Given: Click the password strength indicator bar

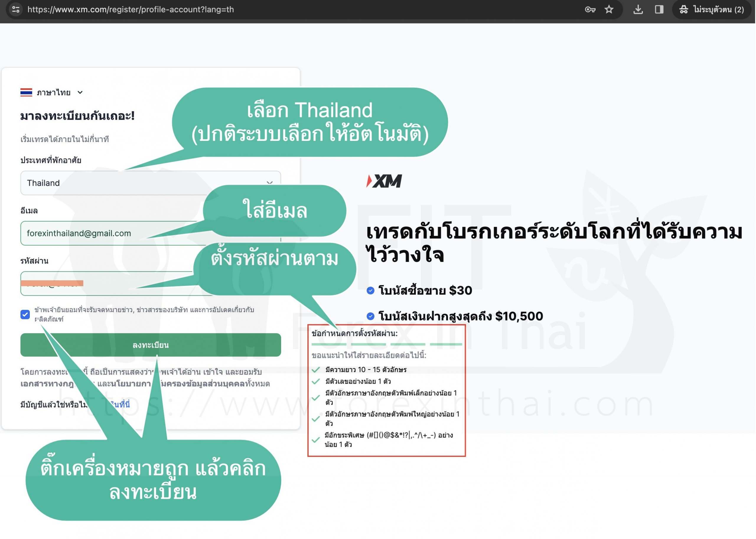Looking at the screenshot, I should pyautogui.click(x=387, y=344).
